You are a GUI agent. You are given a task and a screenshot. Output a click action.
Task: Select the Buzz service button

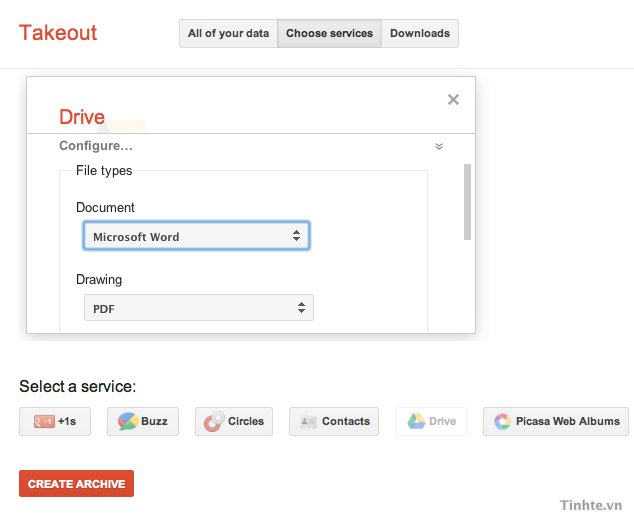tap(143, 421)
